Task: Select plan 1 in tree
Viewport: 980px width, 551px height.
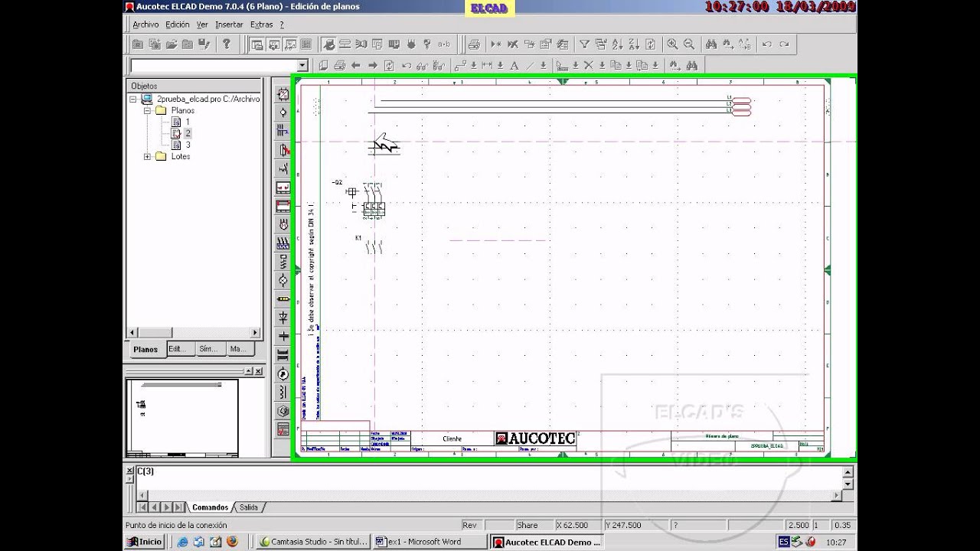Action: (187, 122)
